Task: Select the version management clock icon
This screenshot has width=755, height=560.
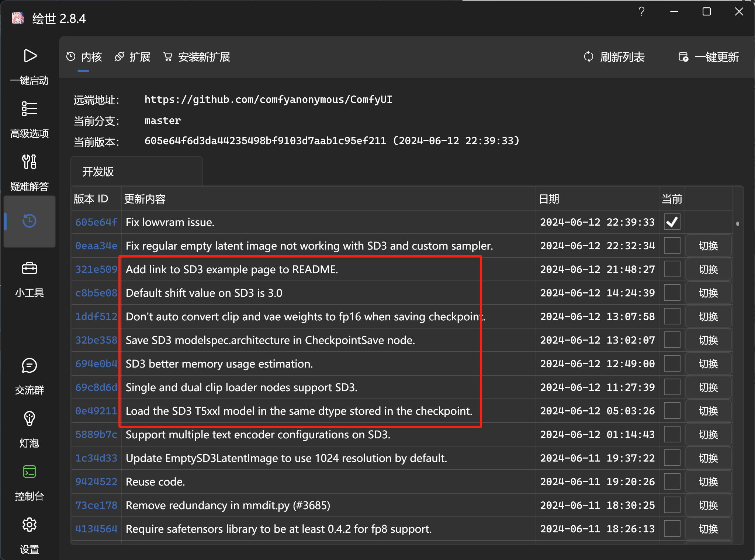Action: (x=30, y=221)
